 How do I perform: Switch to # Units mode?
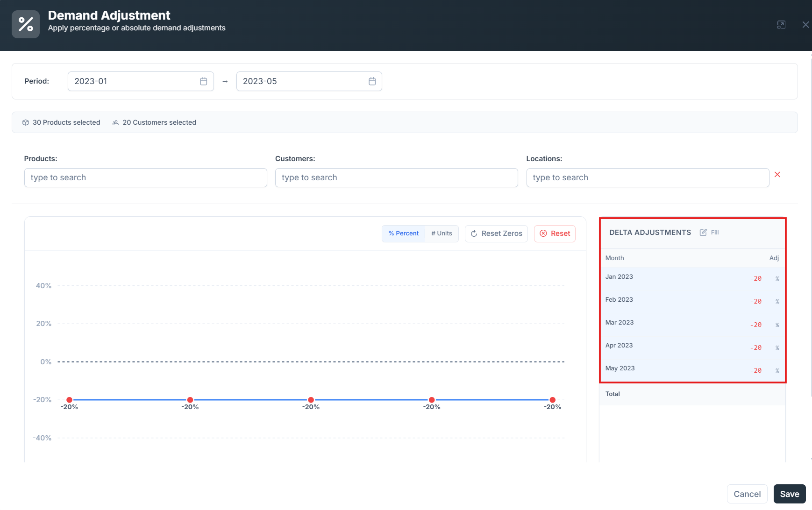[x=442, y=234]
